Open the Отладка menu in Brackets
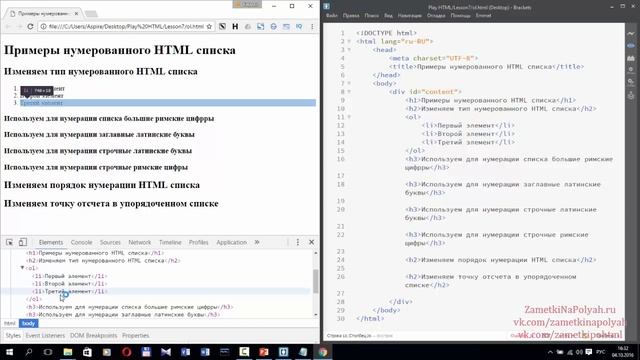The image size is (640, 360). (436, 16)
